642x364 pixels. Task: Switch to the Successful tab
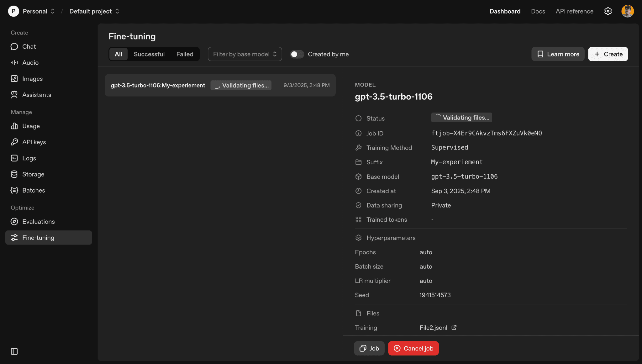(149, 54)
